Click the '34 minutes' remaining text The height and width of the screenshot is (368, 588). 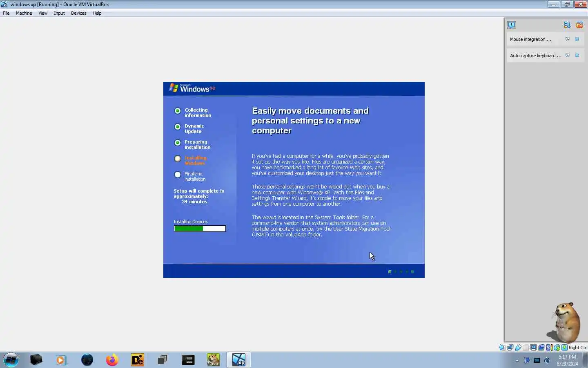[x=194, y=202]
